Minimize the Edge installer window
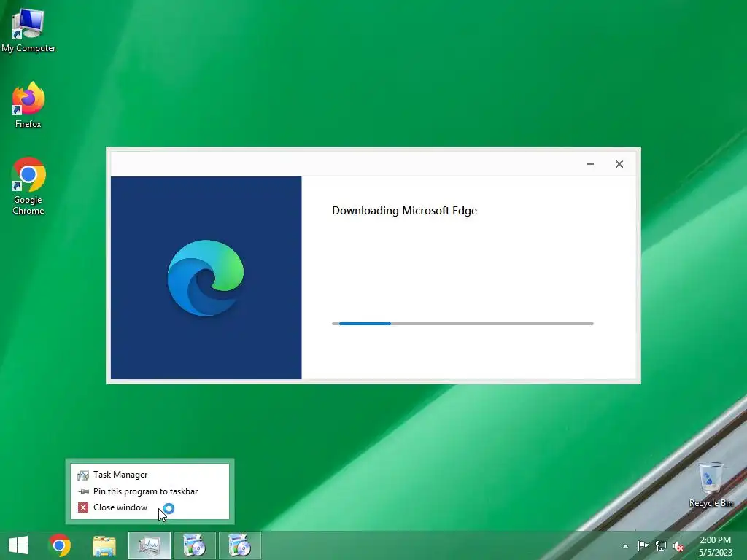 click(x=590, y=164)
